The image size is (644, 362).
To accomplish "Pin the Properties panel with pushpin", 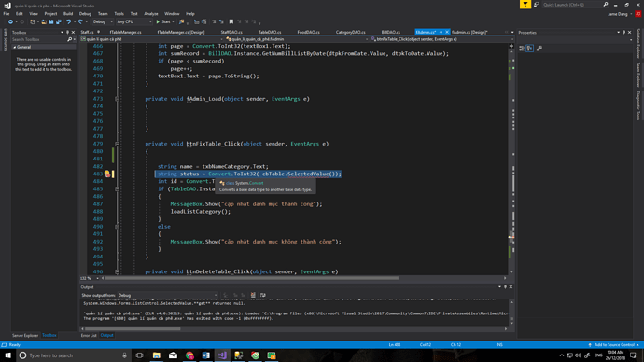I will coord(623,32).
